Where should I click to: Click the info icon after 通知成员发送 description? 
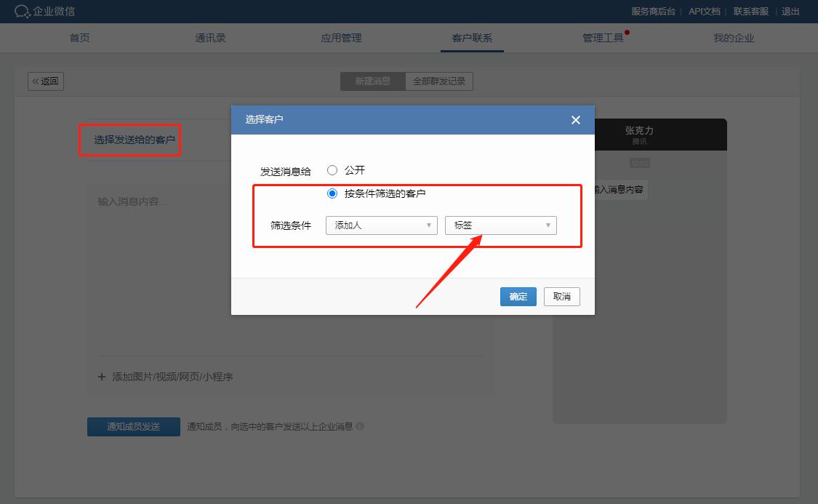click(x=361, y=427)
